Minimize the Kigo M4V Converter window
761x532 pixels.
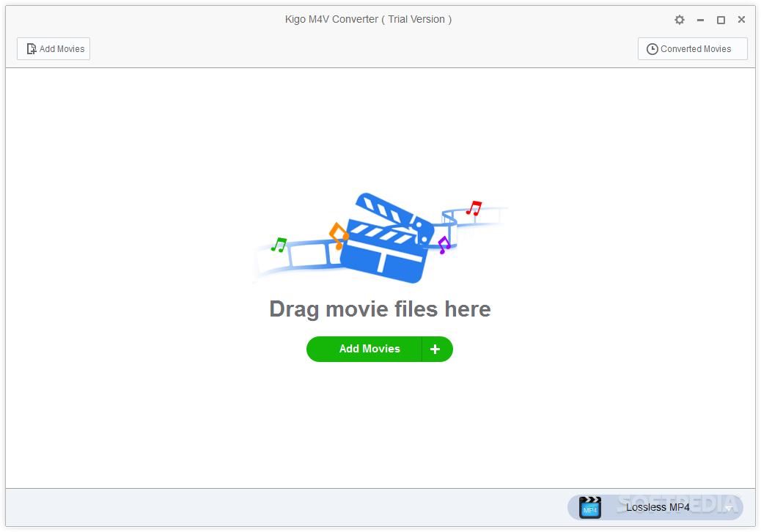tap(700, 20)
